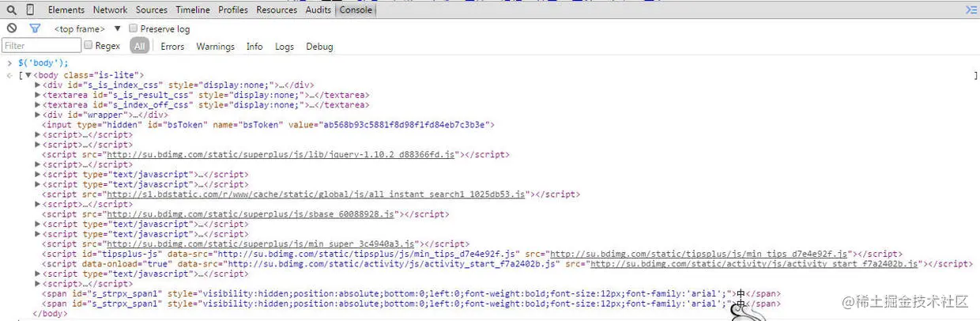
Task: Select the All log level filter
Action: pyautogui.click(x=140, y=47)
